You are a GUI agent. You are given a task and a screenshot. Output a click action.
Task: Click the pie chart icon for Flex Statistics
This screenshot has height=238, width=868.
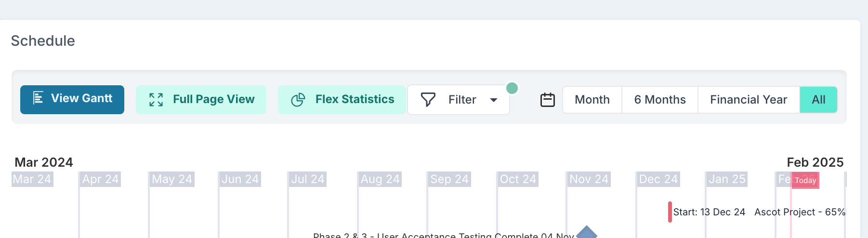pos(298,100)
